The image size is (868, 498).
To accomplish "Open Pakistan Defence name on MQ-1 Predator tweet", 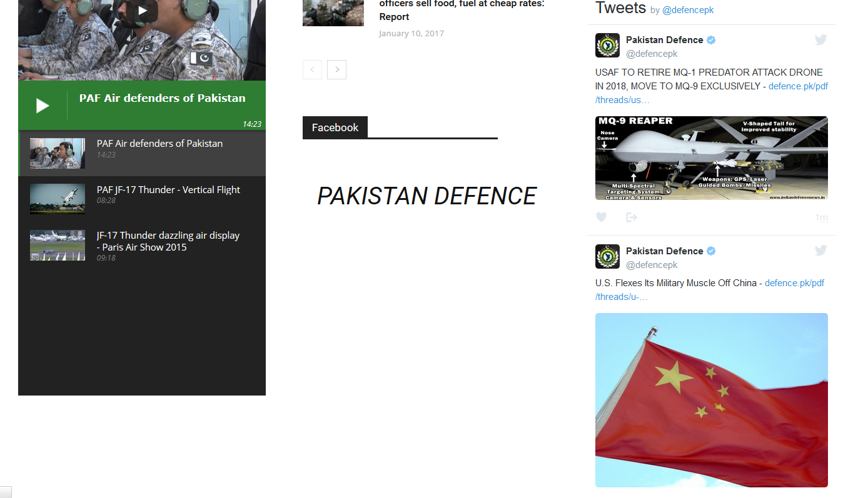I will point(664,40).
